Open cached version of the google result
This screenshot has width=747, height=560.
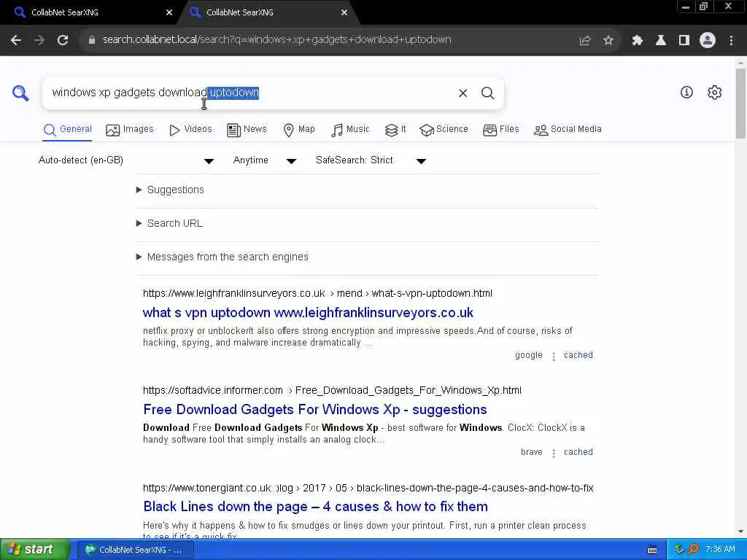[x=578, y=355]
